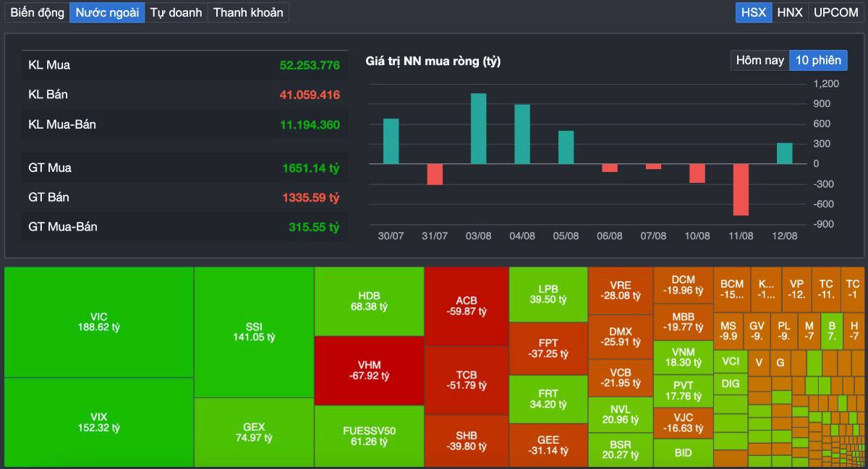Open the VIC 188.62 tỷ tile

click(99, 322)
